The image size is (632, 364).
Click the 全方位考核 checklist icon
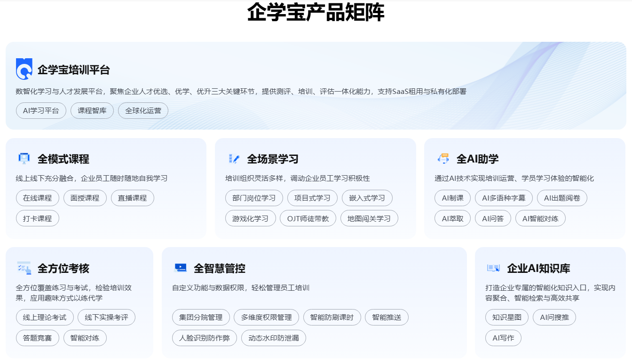click(24, 268)
